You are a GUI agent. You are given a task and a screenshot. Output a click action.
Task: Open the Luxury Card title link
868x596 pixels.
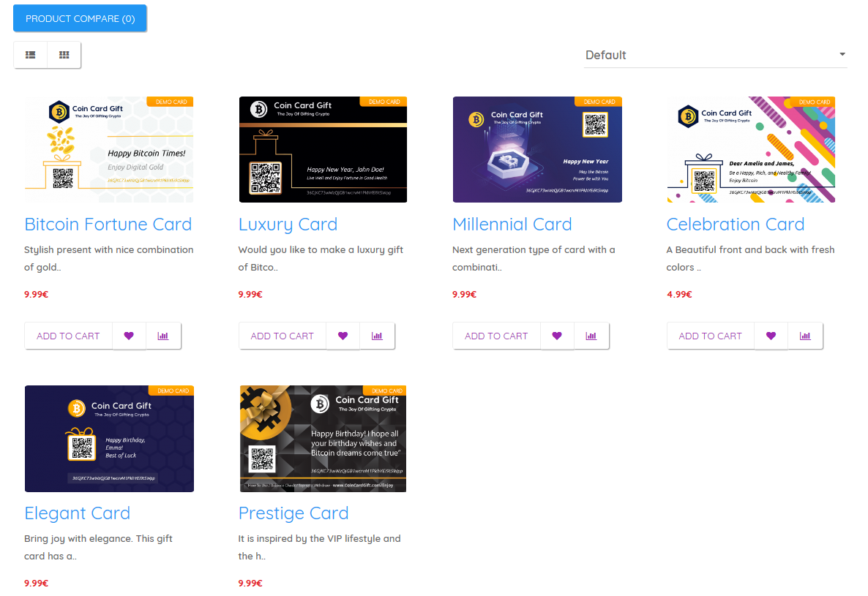[288, 225]
